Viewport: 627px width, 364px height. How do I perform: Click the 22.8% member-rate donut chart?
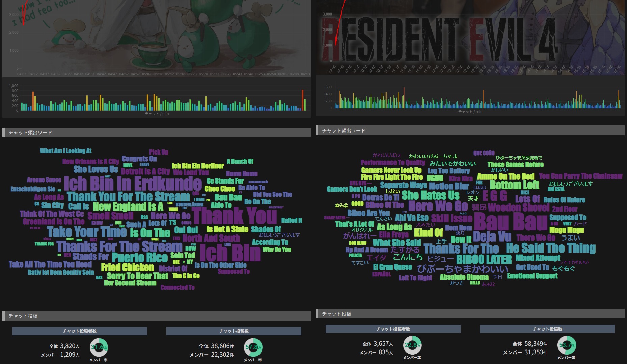(412, 345)
